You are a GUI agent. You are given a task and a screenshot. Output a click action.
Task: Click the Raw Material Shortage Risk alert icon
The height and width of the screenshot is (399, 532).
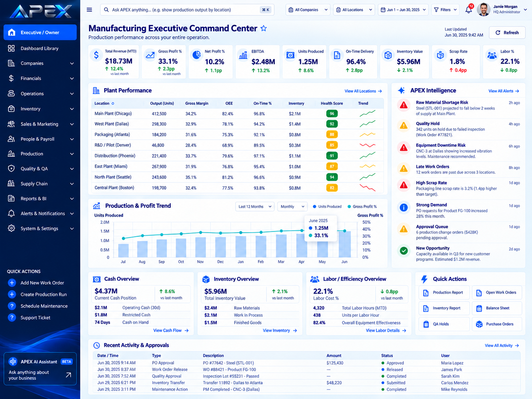[403, 105]
